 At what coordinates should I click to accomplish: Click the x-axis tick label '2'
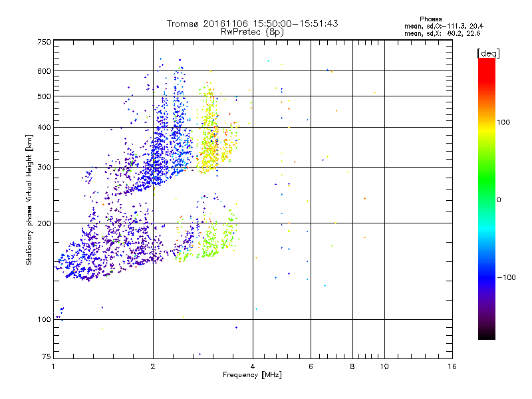[153, 366]
